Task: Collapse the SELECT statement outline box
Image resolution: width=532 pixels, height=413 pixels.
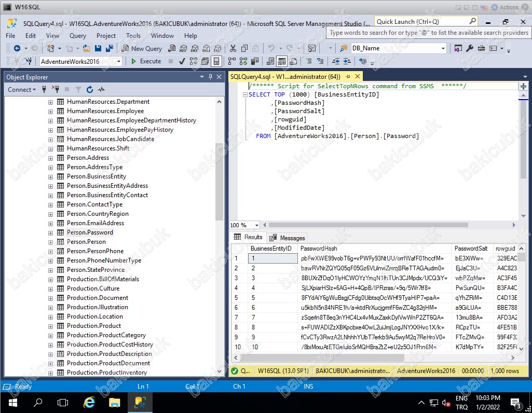Action: [x=245, y=94]
